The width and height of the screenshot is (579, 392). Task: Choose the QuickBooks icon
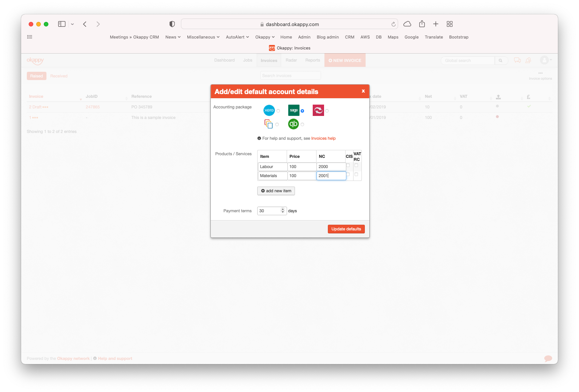[x=293, y=124]
